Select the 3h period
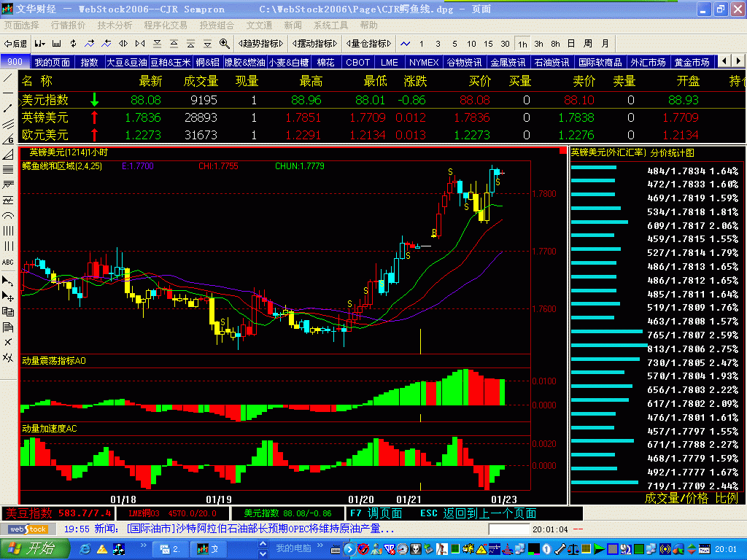Viewport: 747px width, 560px height. pos(539,44)
